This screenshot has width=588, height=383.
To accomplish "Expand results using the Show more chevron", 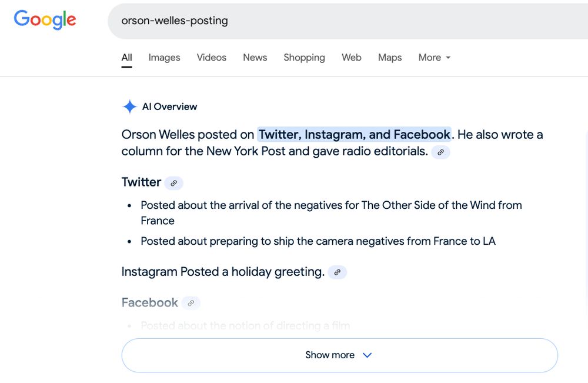I will click(367, 355).
